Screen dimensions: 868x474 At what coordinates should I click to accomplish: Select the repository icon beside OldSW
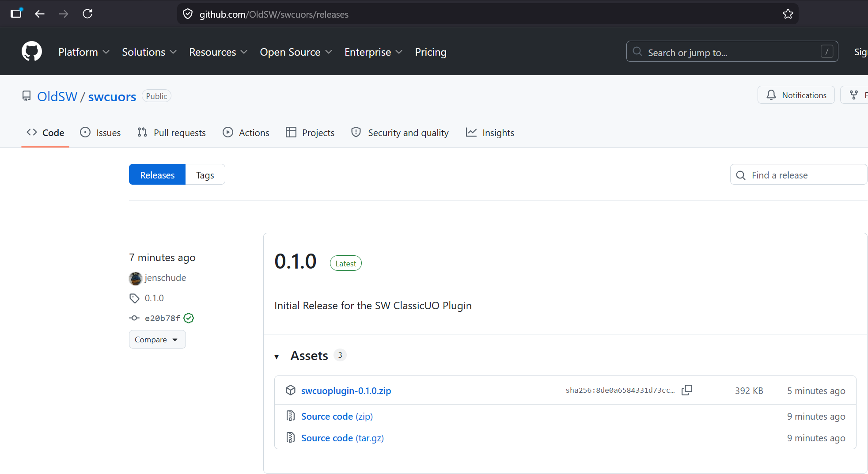pos(27,96)
